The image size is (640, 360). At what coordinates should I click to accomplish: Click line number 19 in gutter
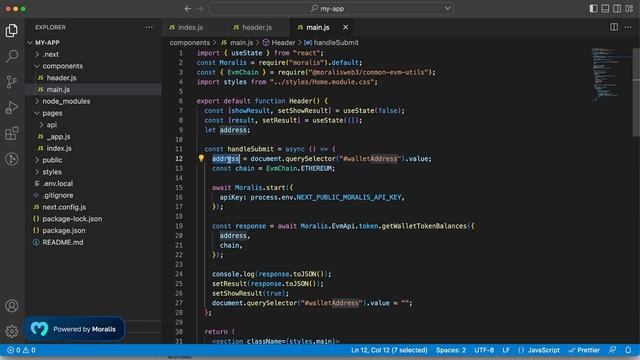179,226
